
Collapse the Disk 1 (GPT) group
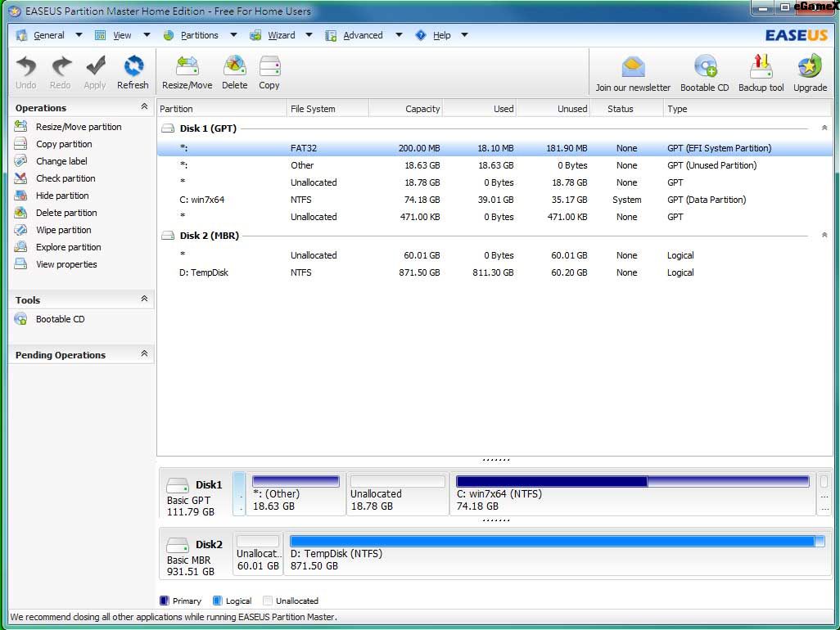824,128
